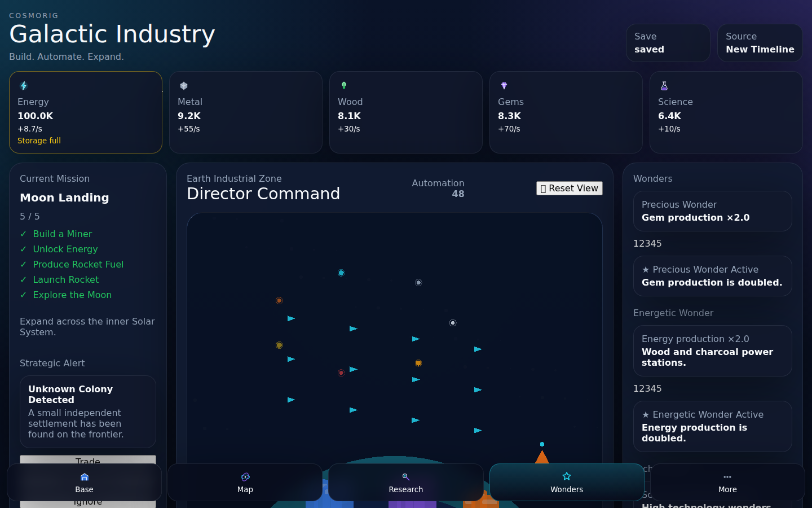Click the Source New Timeline card
The image size is (812, 508).
point(760,43)
